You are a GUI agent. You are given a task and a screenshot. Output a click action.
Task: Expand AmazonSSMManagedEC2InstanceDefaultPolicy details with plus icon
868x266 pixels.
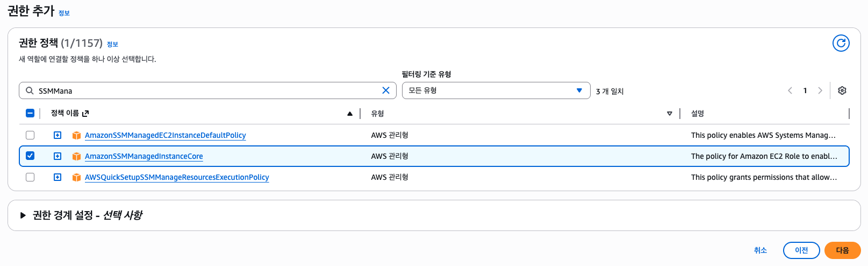(x=58, y=135)
